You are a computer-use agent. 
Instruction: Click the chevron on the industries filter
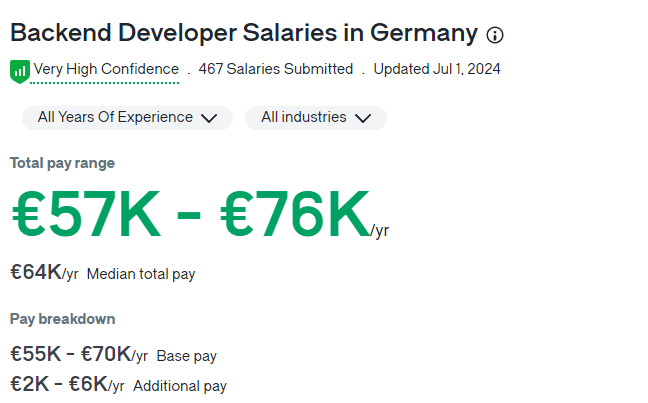coord(363,118)
